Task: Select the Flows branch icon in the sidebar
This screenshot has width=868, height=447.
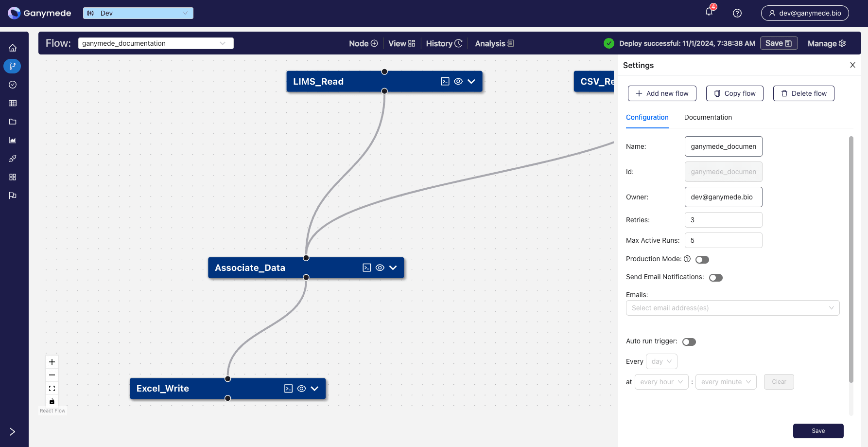Action: (13, 66)
